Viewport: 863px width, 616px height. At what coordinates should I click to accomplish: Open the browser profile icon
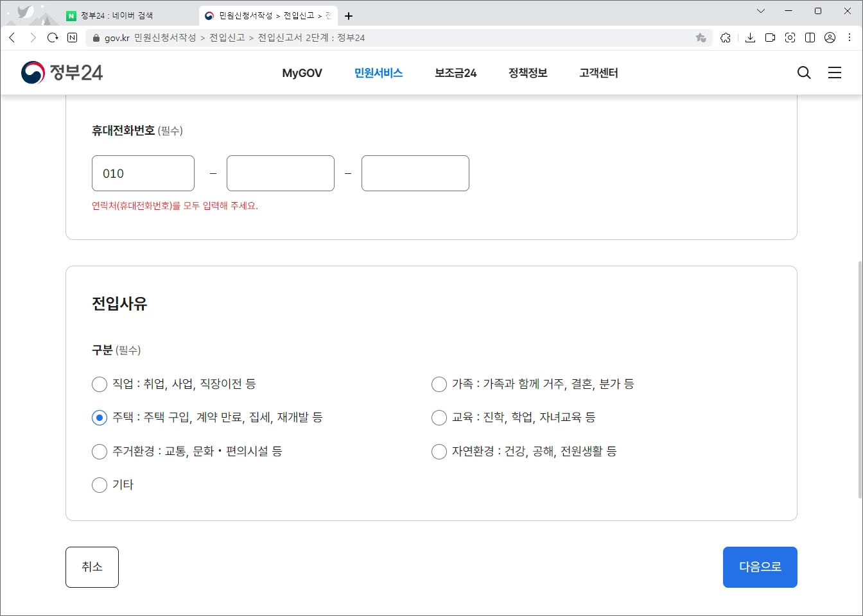click(828, 37)
